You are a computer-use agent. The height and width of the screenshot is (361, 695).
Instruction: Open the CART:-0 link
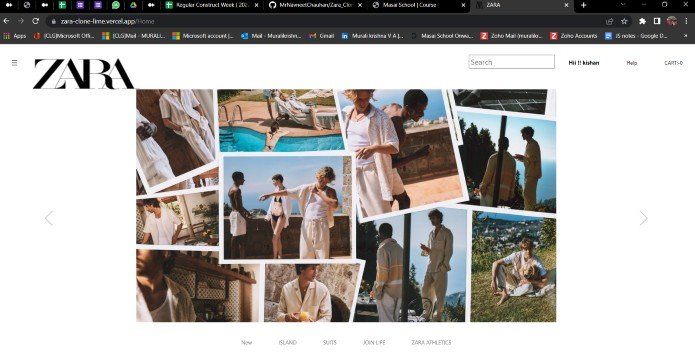tap(673, 63)
